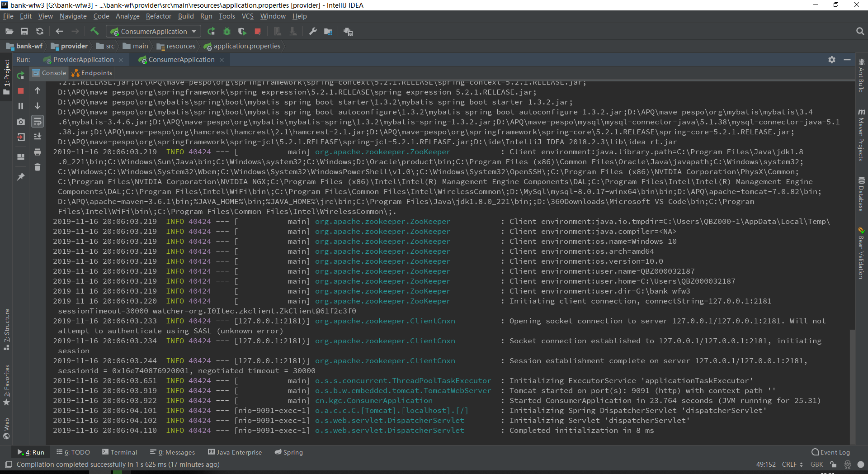The image size is (868, 474).
Task: Dump threads with camera icon
Action: click(x=21, y=122)
